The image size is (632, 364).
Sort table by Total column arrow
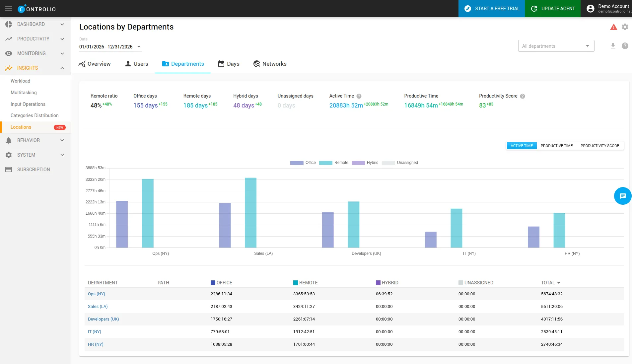click(x=559, y=283)
